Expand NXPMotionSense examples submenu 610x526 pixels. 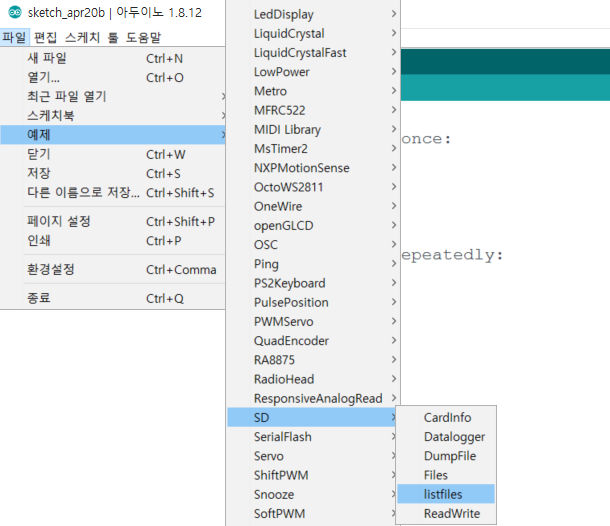pos(313,168)
